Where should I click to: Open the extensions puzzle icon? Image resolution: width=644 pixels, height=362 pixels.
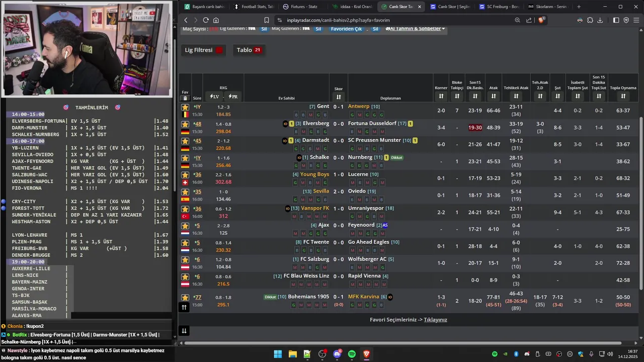point(590,20)
